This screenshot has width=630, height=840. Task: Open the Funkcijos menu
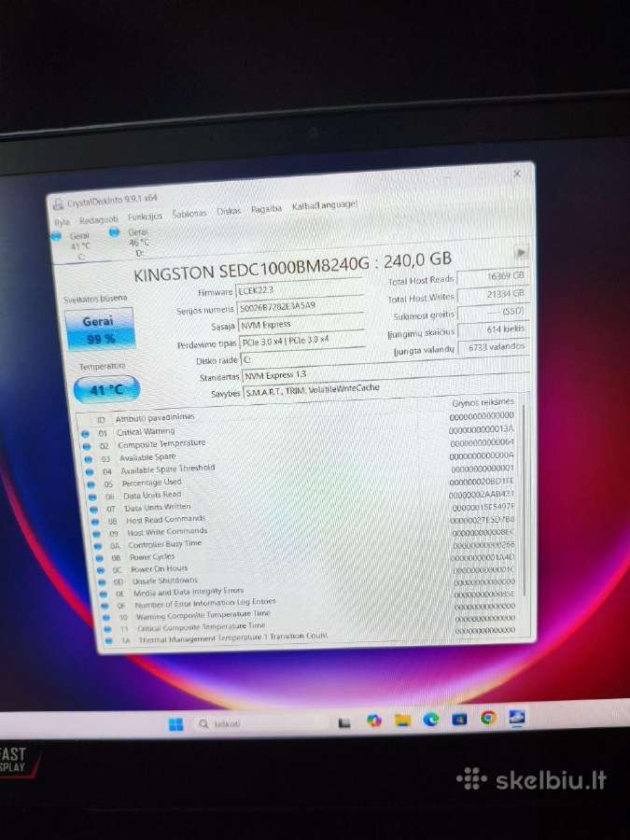click(145, 217)
